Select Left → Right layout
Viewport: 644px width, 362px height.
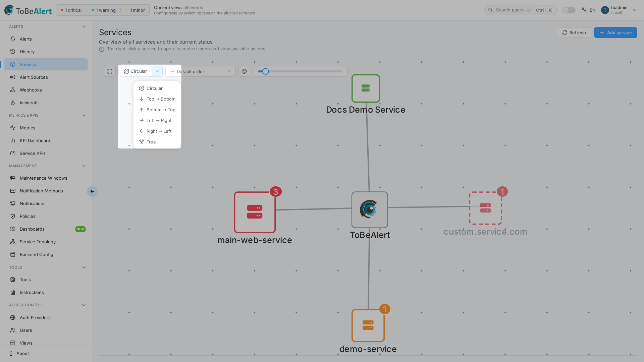click(x=157, y=120)
